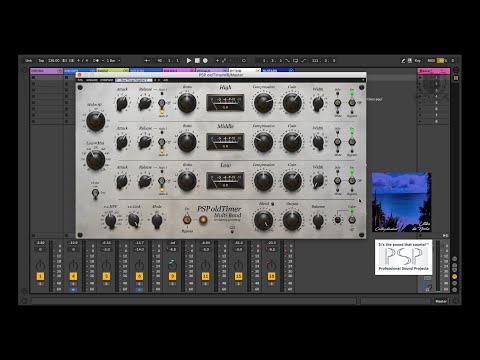The image size is (480, 360).
Task: Open the time signature 4 / 4 field
Action: (x=83, y=60)
